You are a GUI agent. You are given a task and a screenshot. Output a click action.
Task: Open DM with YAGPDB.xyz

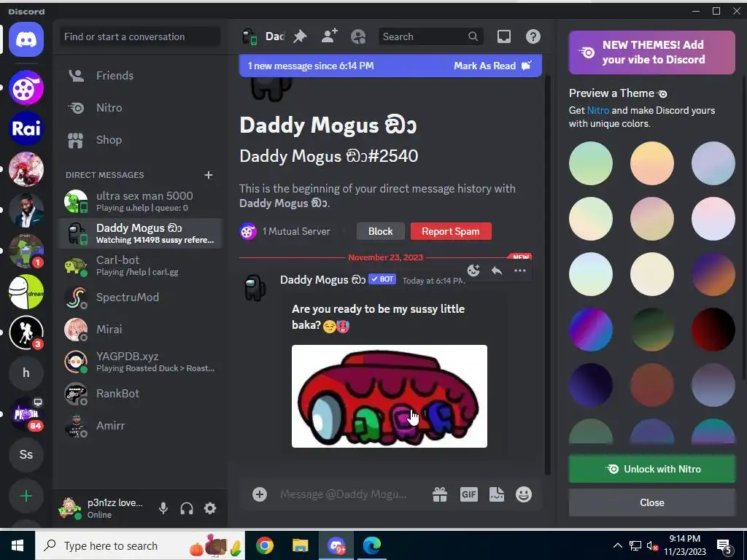coord(140,362)
